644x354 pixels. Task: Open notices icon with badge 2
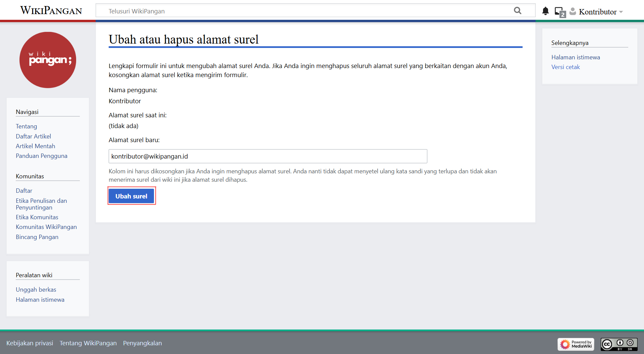coord(559,12)
